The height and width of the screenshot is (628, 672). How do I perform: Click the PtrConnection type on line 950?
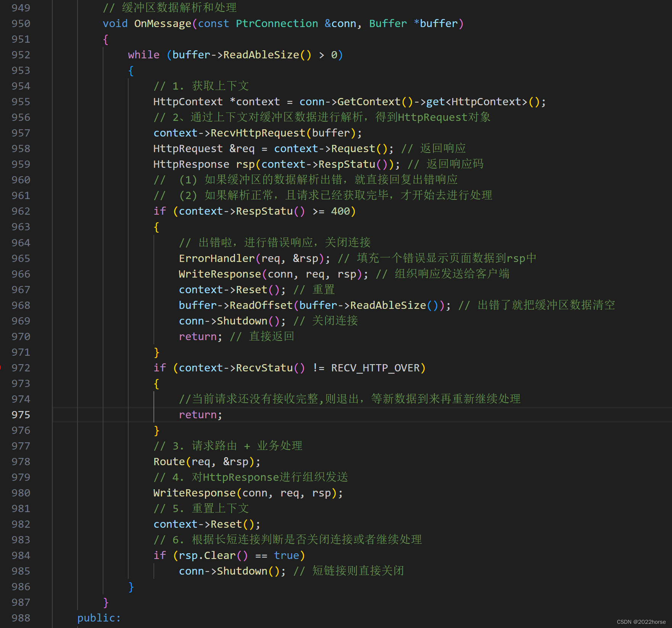[x=277, y=24]
